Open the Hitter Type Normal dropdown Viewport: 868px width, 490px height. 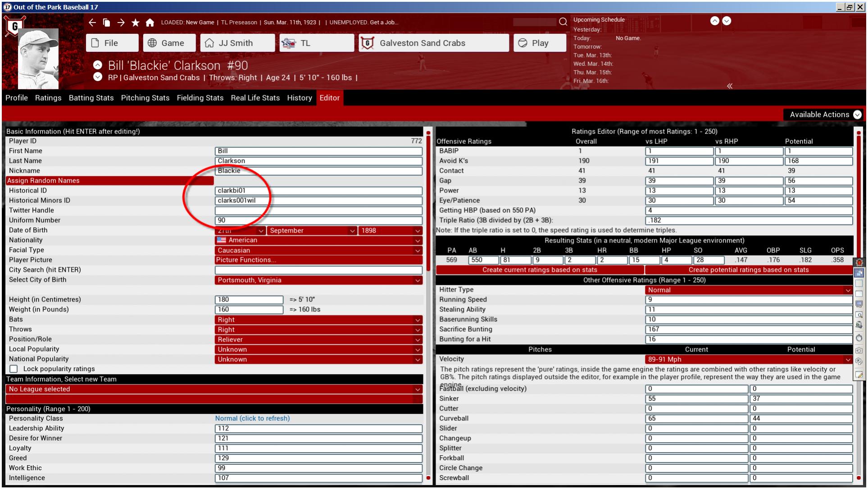coord(749,290)
